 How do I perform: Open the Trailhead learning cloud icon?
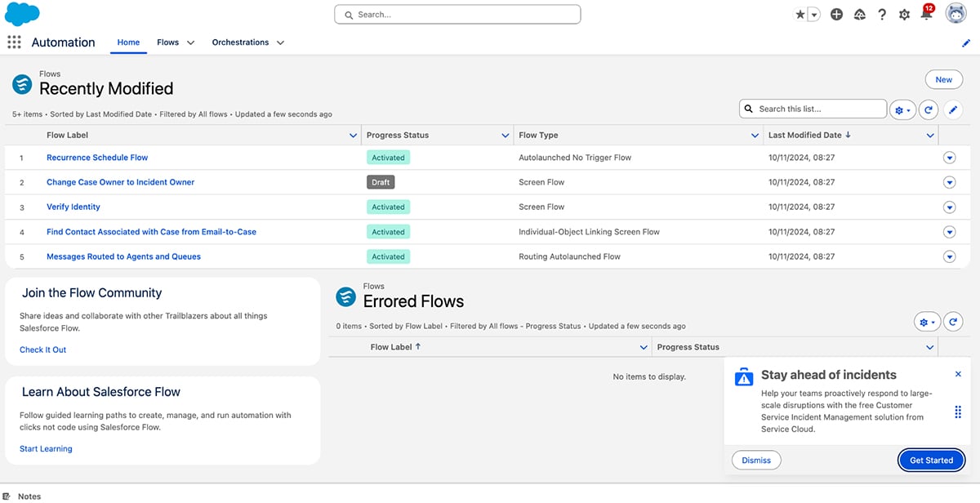tap(859, 14)
